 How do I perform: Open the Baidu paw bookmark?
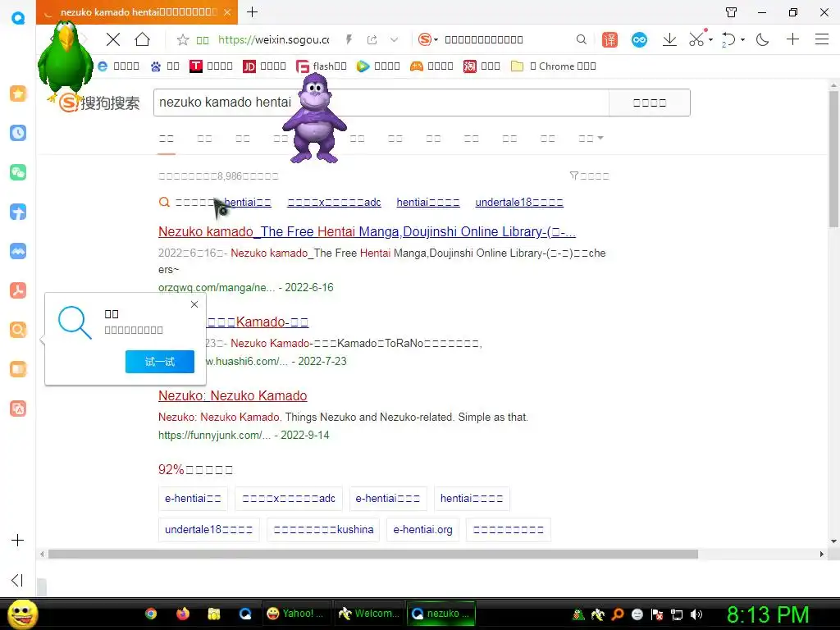pyautogui.click(x=165, y=66)
